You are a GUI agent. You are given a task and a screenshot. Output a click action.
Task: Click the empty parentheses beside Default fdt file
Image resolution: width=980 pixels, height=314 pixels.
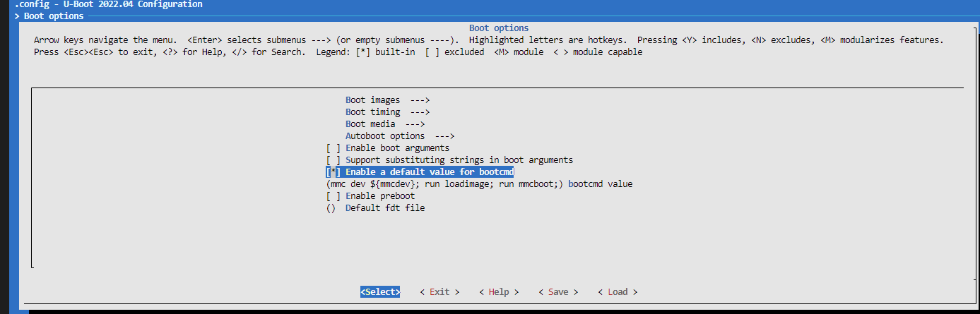(x=331, y=208)
